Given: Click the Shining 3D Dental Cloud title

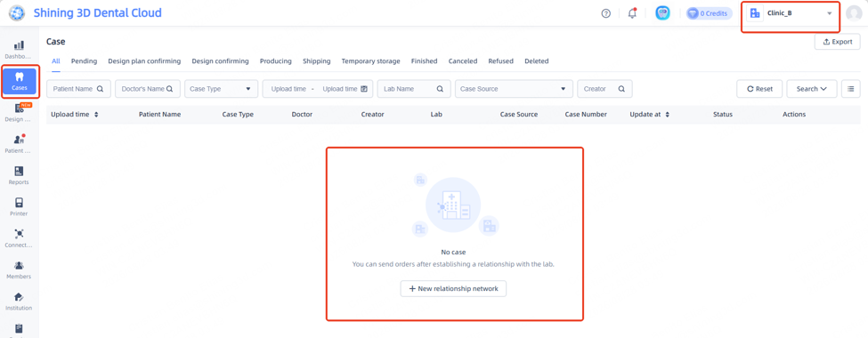Looking at the screenshot, I should click(97, 12).
